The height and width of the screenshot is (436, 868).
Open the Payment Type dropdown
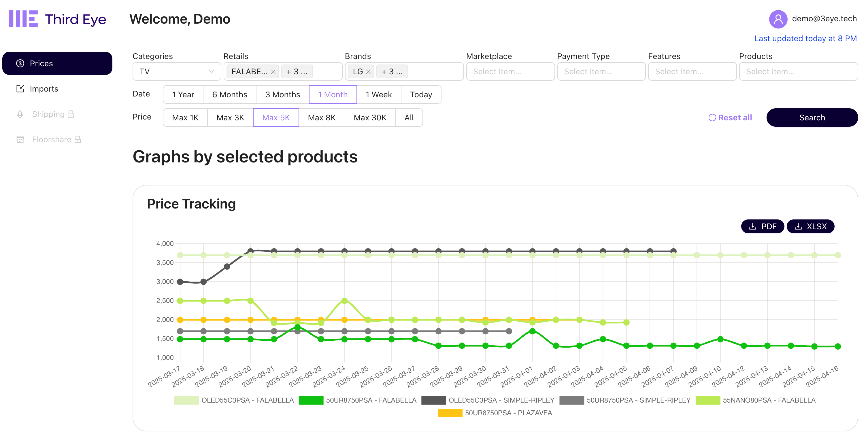[x=601, y=72]
